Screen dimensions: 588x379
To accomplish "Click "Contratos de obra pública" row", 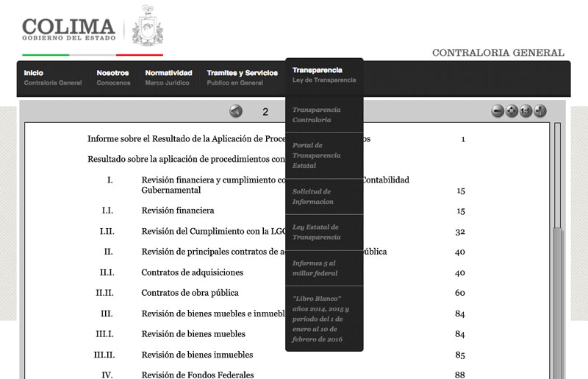I will coord(190,293).
